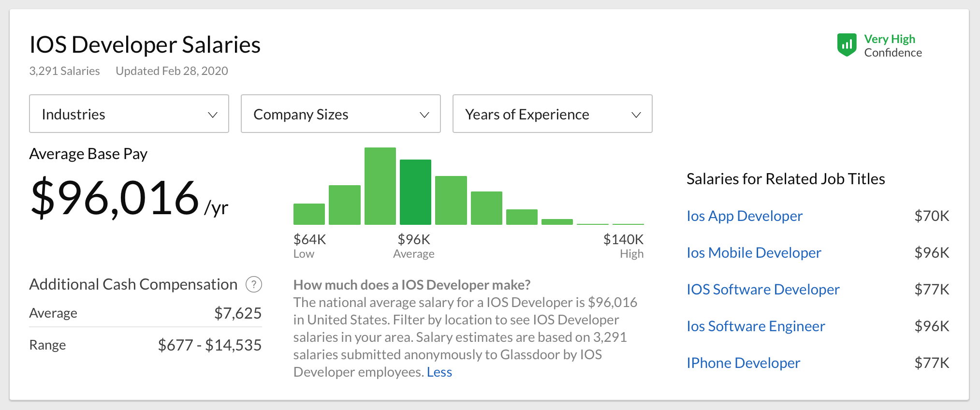The height and width of the screenshot is (410, 980).
Task: Click the green confidence shield icon
Action: 847,45
